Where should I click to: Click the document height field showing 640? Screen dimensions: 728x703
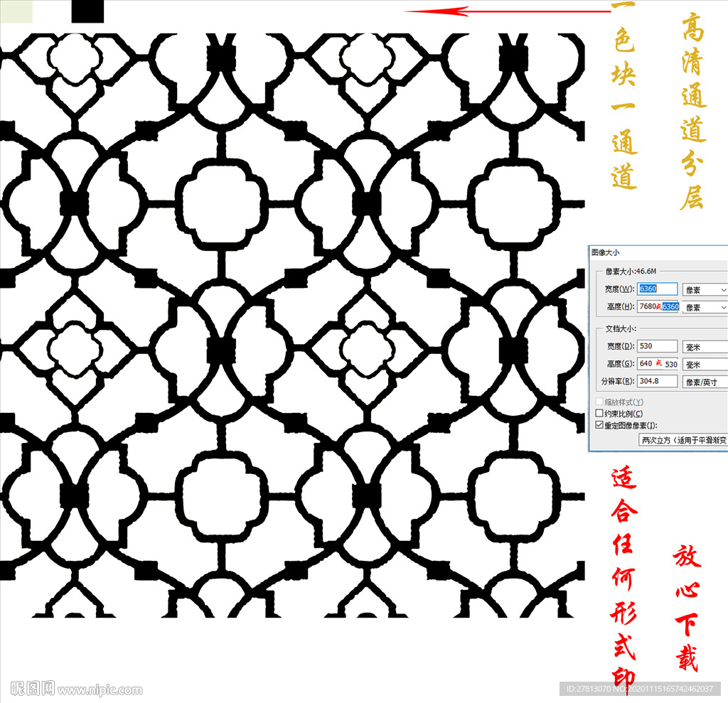[658, 363]
